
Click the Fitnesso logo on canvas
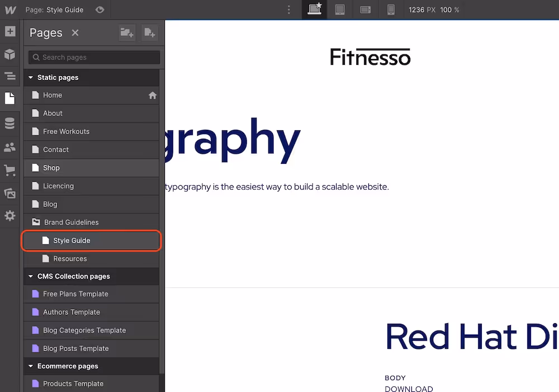370,57
